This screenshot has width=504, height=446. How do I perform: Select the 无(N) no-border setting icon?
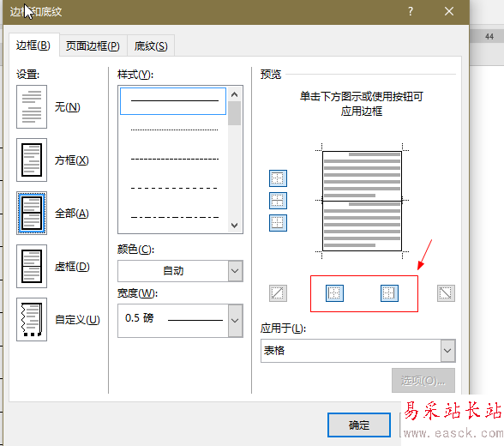(x=32, y=106)
